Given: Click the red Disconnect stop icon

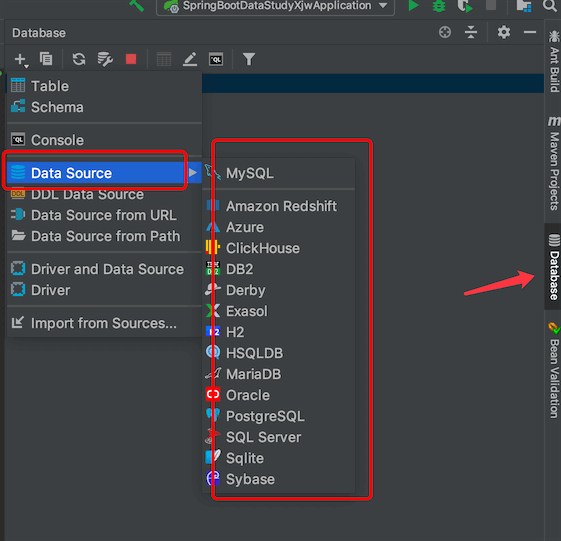Looking at the screenshot, I should coord(131,59).
